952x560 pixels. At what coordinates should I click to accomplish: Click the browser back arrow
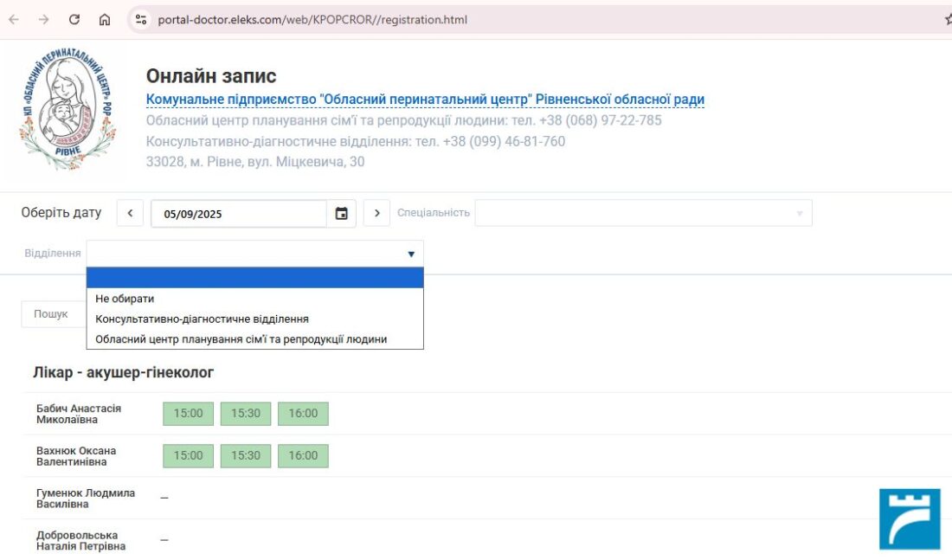pos(14,19)
